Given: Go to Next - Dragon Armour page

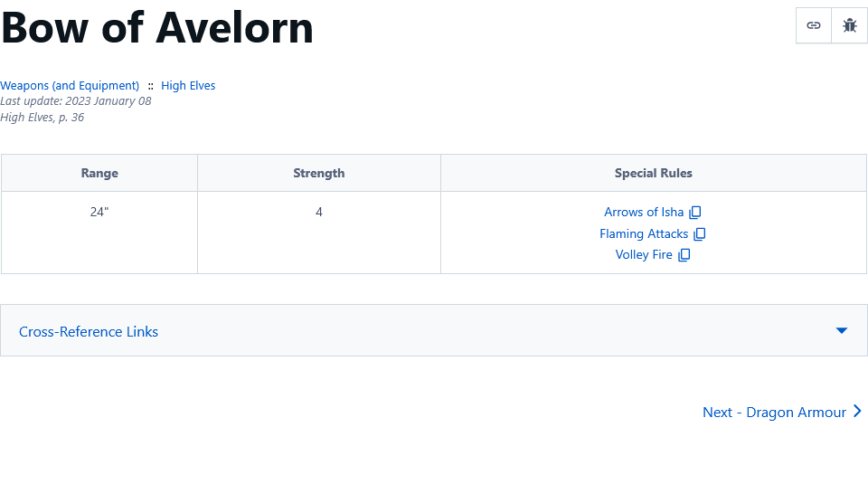Looking at the screenshot, I should (774, 413).
